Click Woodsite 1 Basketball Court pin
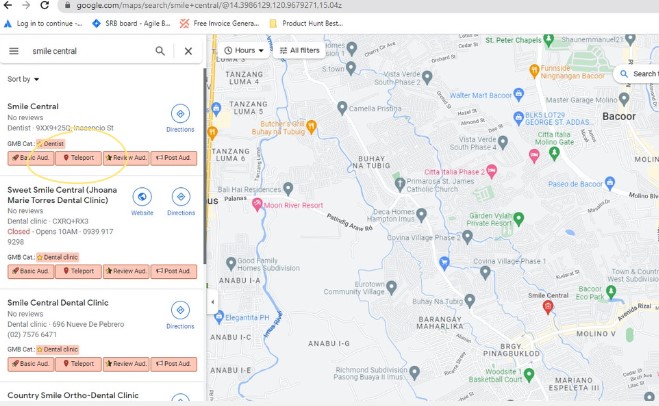Image resolution: width=659 pixels, height=406 pixels. click(x=529, y=374)
